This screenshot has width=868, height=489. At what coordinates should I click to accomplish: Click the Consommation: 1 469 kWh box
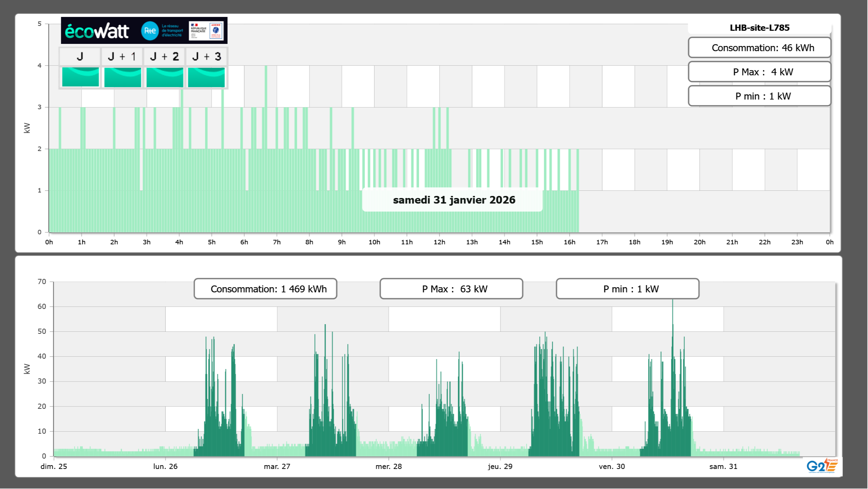(x=265, y=289)
